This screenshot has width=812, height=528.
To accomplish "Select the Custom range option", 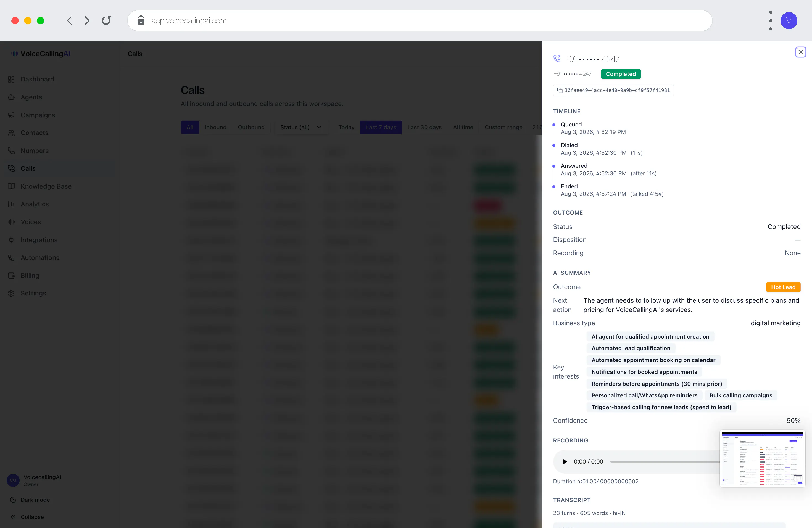I will coord(503,127).
